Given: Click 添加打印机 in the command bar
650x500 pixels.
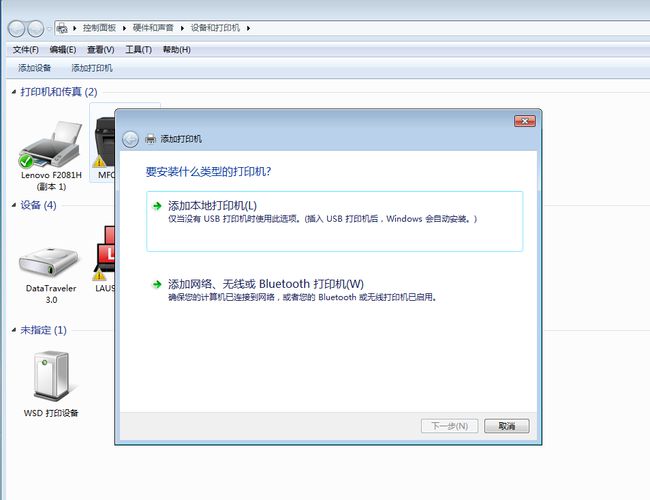Looking at the screenshot, I should [x=92, y=68].
